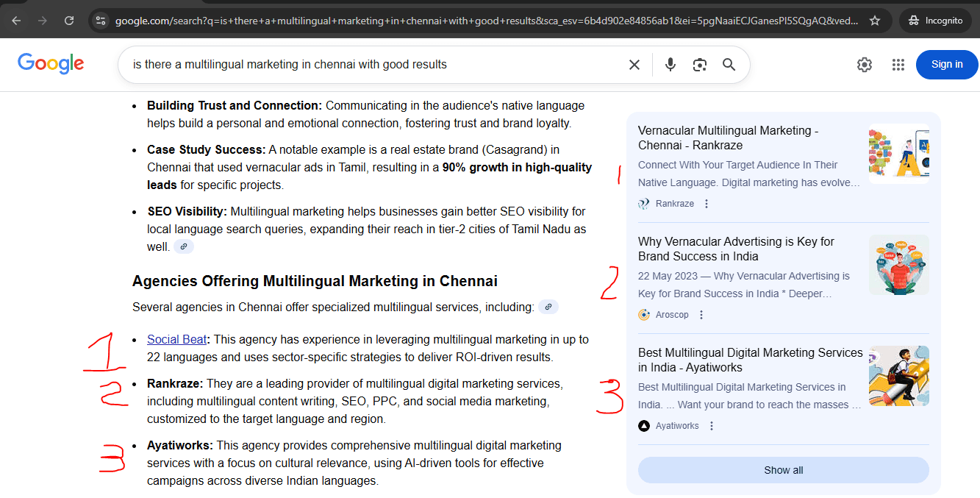Reload the page with the refresh icon
Viewport: 980px width, 498px height.
coord(69,20)
